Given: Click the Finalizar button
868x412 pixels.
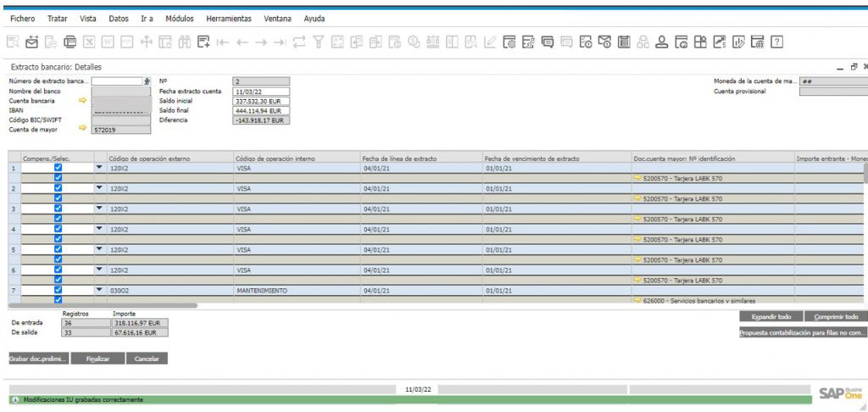Looking at the screenshot, I should click(x=98, y=359).
